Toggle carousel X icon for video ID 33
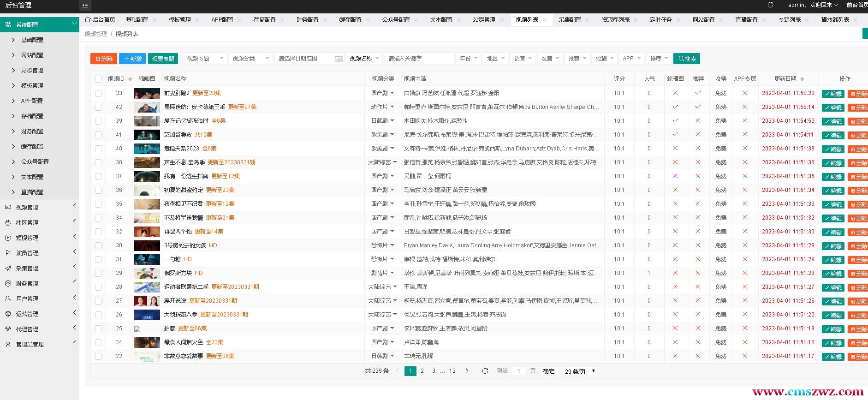The image size is (868, 400). [x=675, y=93]
